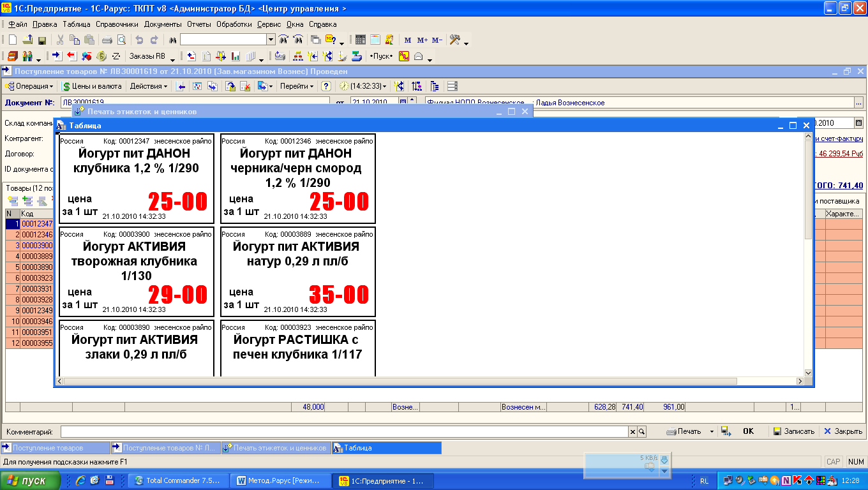Viewport: 868px width, 490px height.
Task: Click the horizontal scrollbar right arrow in Таблица
Action: click(x=799, y=381)
